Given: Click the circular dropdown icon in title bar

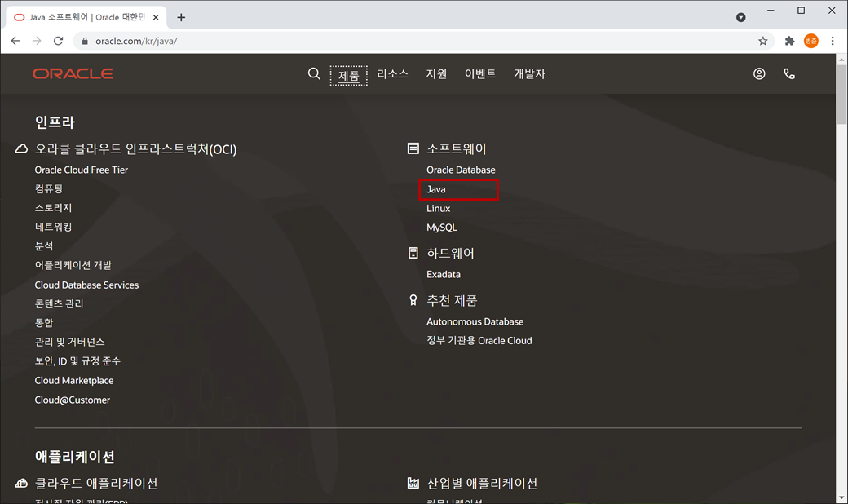Looking at the screenshot, I should pyautogui.click(x=741, y=17).
